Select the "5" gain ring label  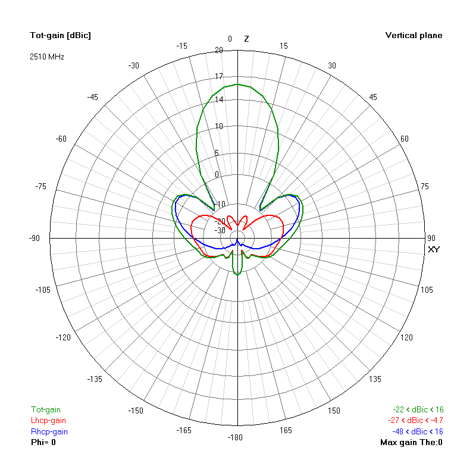(217, 153)
